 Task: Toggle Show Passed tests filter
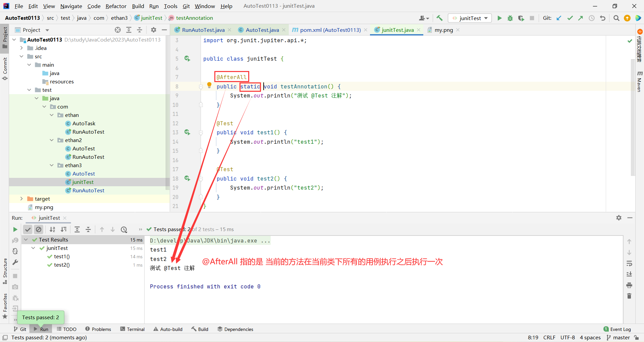[x=28, y=229]
